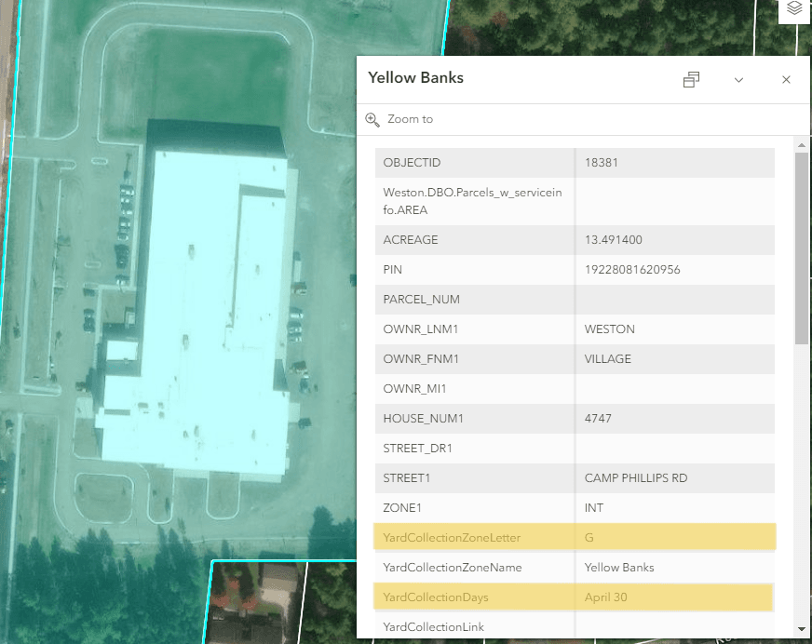Select the highlighted YardCollectionZoneLetter row
812x644 pixels.
pos(574,537)
